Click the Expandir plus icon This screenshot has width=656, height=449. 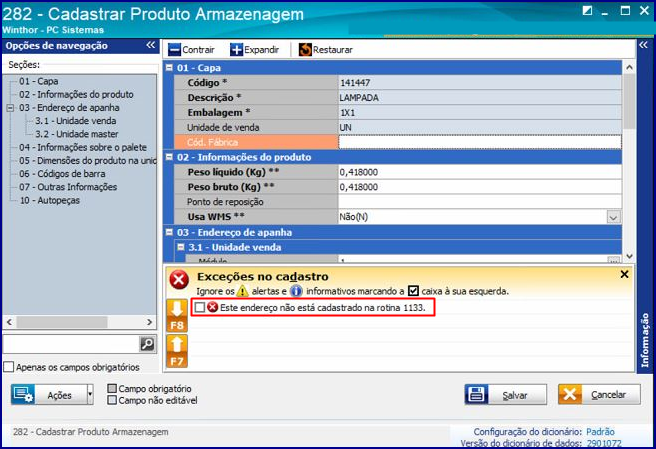236,50
